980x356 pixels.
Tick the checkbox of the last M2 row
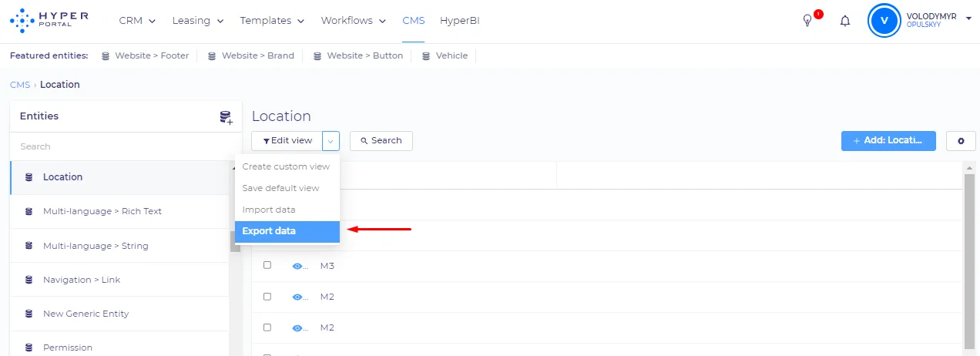[x=267, y=327]
